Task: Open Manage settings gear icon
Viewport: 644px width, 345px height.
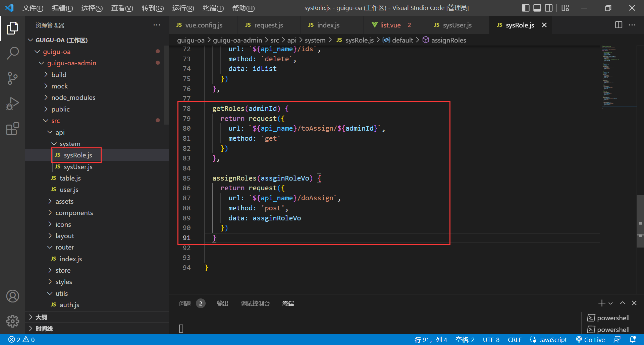Action: click(x=12, y=321)
